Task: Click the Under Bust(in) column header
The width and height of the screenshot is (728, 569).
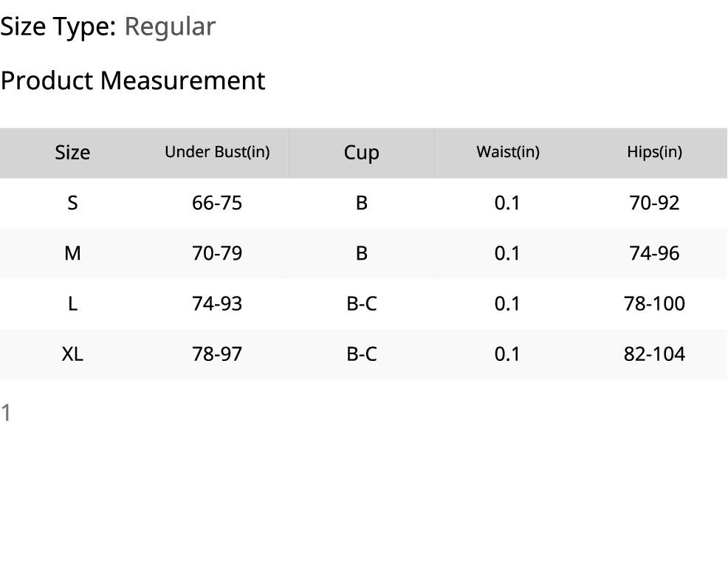Action: point(217,152)
